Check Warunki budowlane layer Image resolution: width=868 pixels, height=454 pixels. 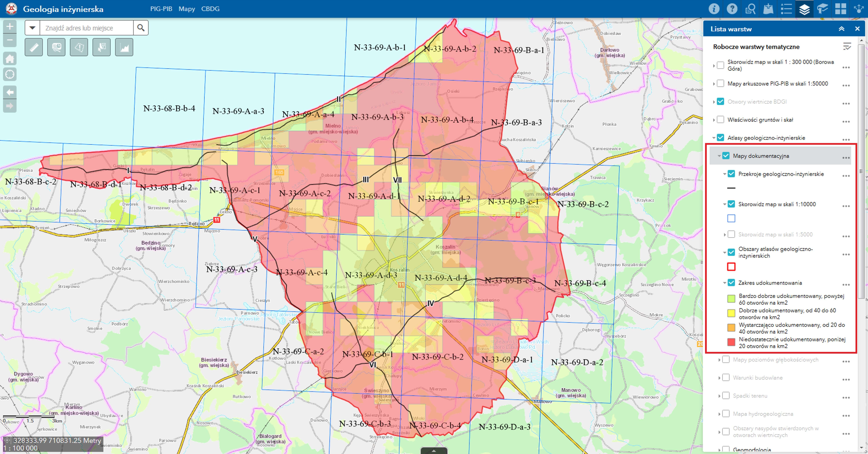[x=726, y=378]
